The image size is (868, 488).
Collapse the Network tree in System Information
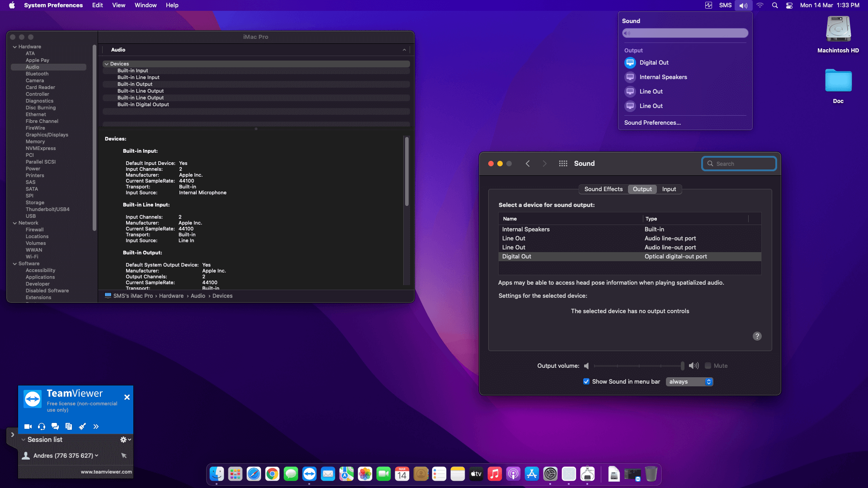pyautogui.click(x=15, y=223)
